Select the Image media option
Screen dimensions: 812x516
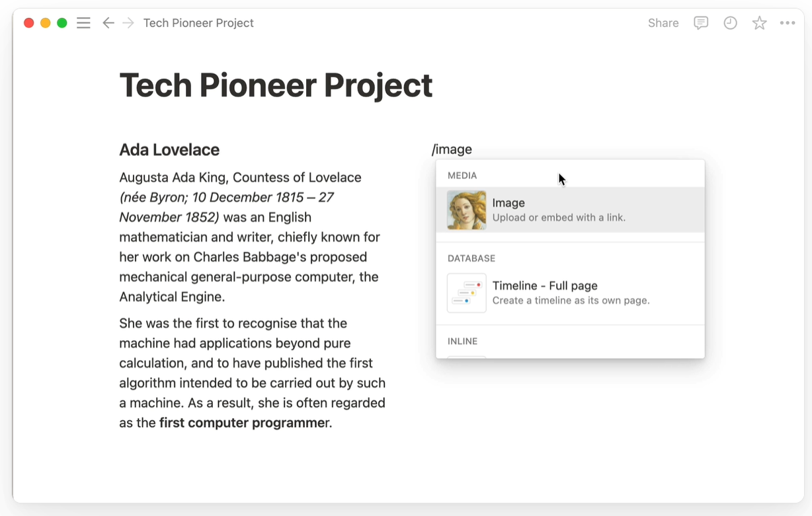[570, 210]
